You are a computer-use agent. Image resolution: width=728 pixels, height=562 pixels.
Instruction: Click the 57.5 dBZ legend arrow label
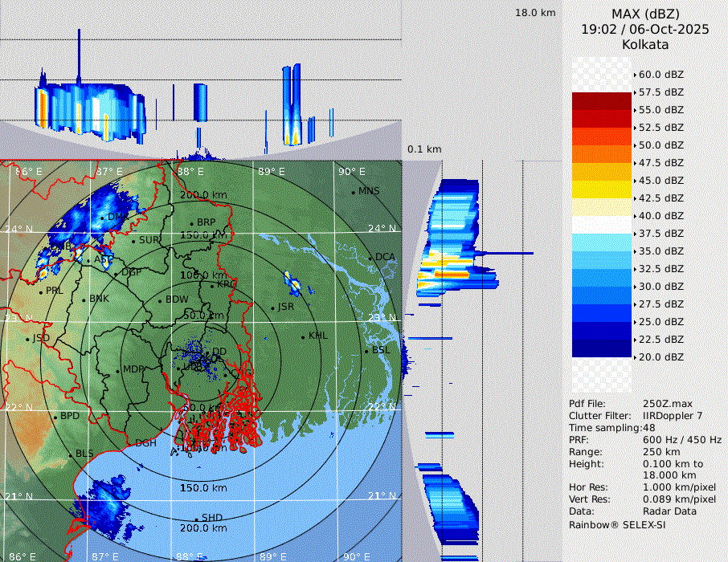pyautogui.click(x=661, y=92)
